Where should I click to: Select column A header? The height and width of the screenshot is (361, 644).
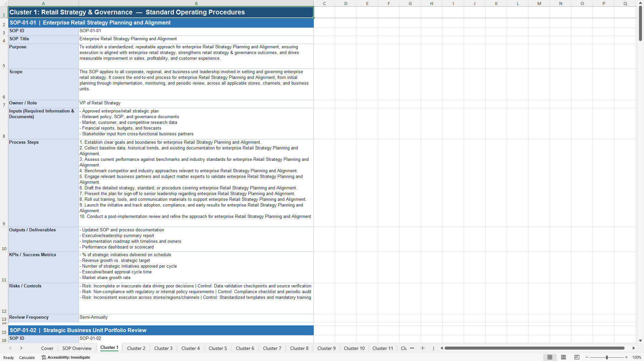pos(43,3)
